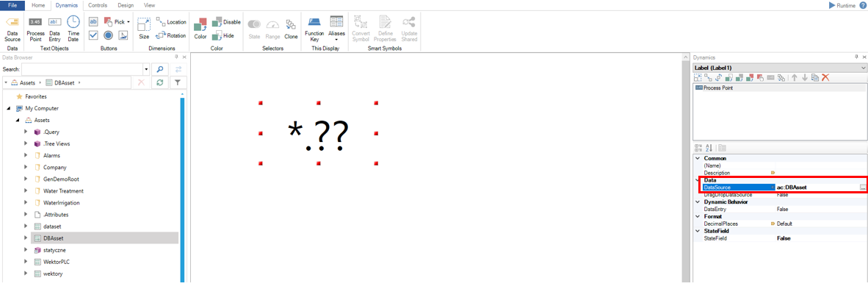The width and height of the screenshot is (868, 289).
Task: Select the Rotation dynamic
Action: click(x=171, y=35)
